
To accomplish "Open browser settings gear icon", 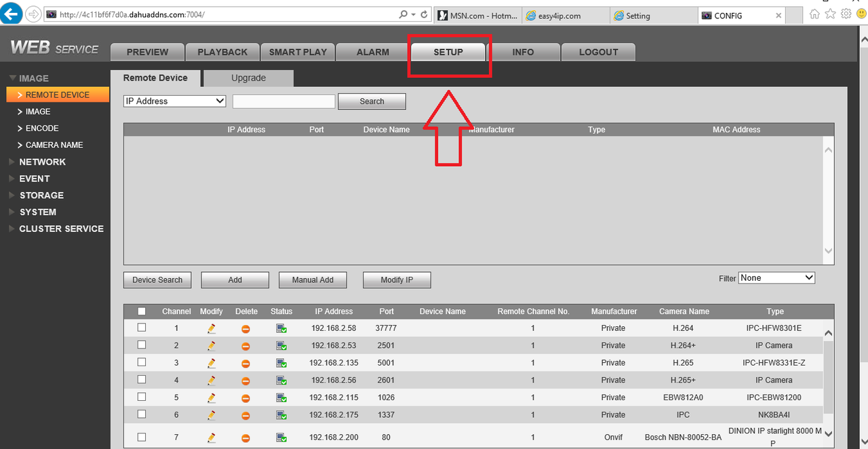I will pyautogui.click(x=846, y=14).
